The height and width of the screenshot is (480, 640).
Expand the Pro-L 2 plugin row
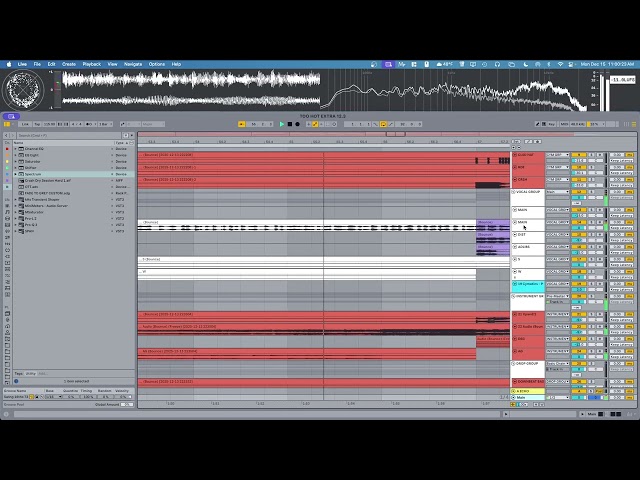tap(16, 218)
